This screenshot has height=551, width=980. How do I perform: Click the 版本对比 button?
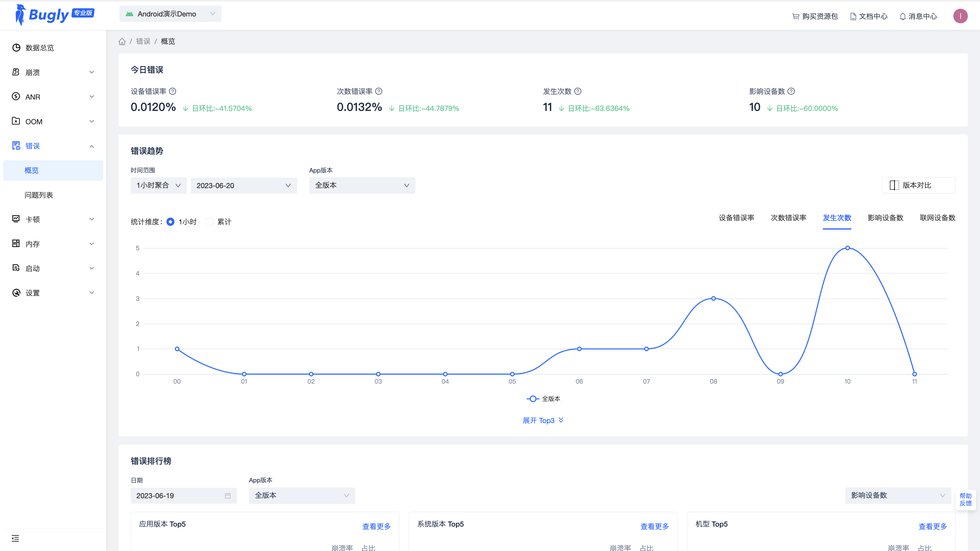(918, 185)
